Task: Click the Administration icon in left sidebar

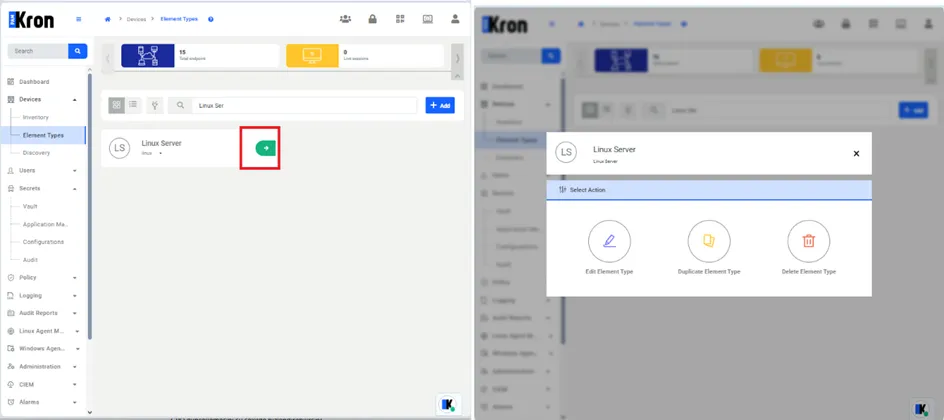Action: coord(11,366)
